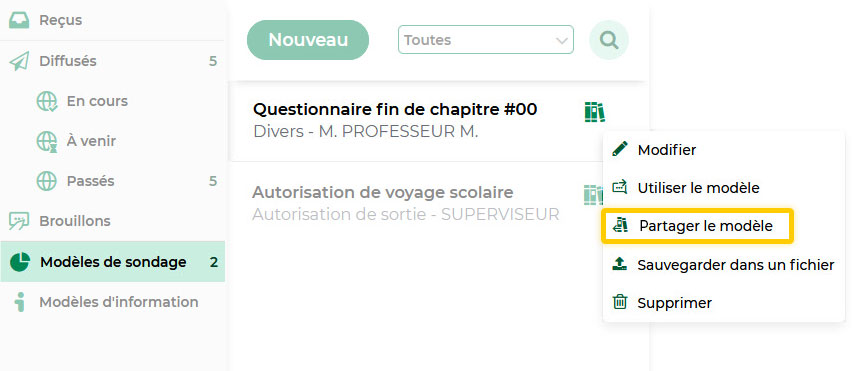This screenshot has width=856, height=371.
Task: Click Modèles d'information info icon
Action: [x=20, y=302]
